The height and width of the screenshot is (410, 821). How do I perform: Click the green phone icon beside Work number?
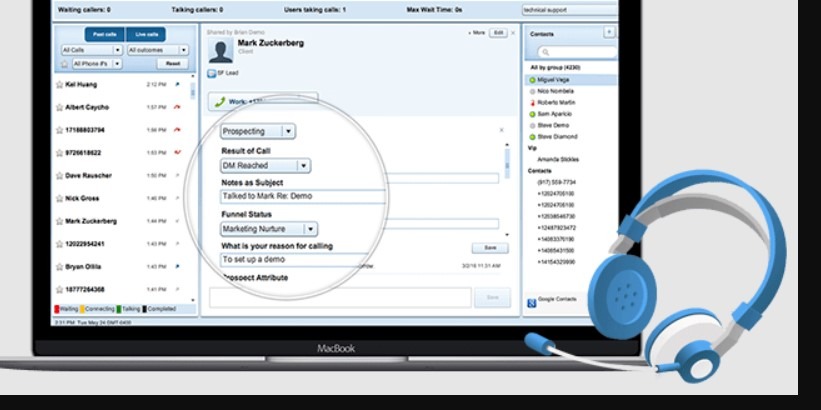(220, 101)
